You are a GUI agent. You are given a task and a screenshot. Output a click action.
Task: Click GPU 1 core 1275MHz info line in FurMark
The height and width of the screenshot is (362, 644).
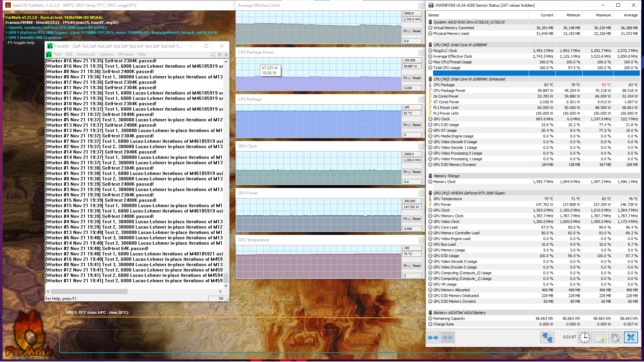(112, 33)
